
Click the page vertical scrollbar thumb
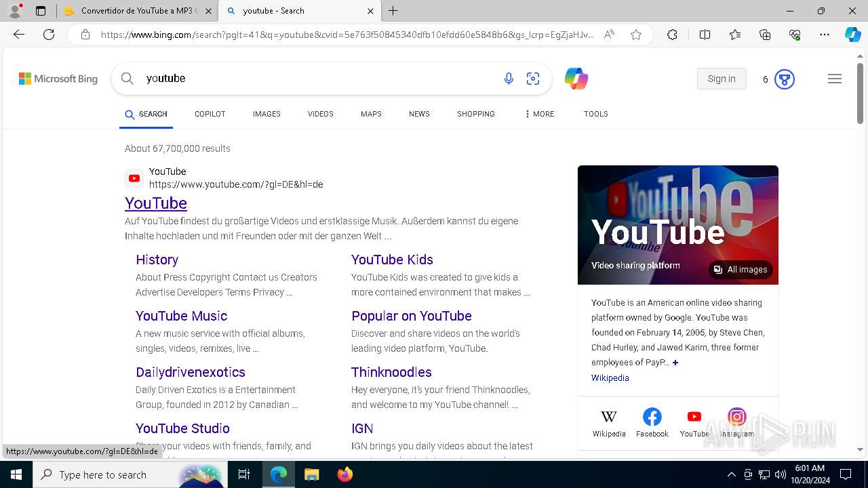tap(860, 93)
